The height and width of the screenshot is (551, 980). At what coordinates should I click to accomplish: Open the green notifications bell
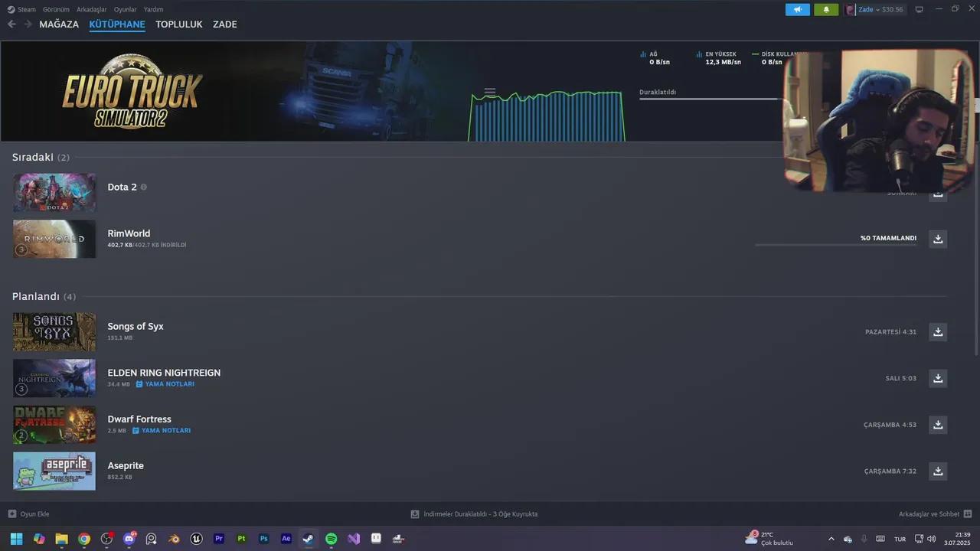coord(826,10)
